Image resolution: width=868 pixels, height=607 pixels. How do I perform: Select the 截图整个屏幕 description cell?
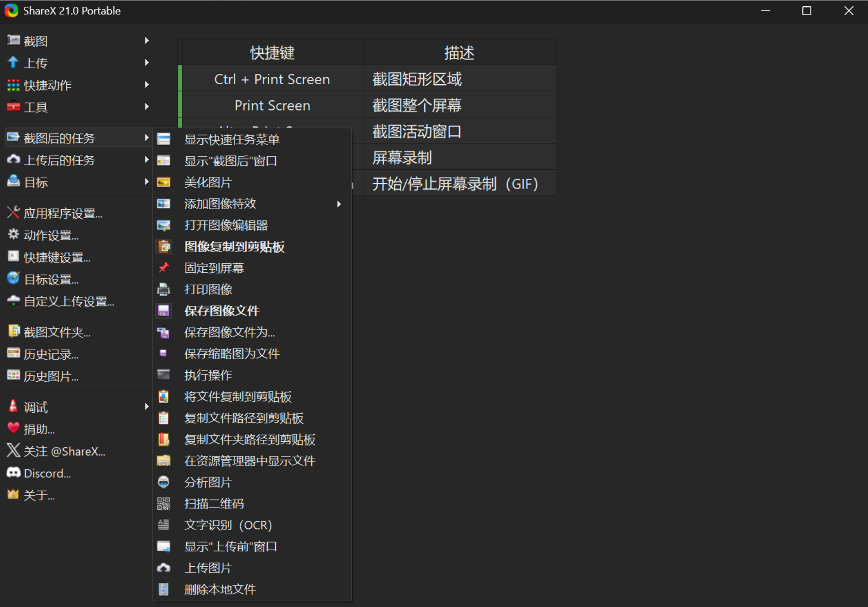pyautogui.click(x=460, y=105)
